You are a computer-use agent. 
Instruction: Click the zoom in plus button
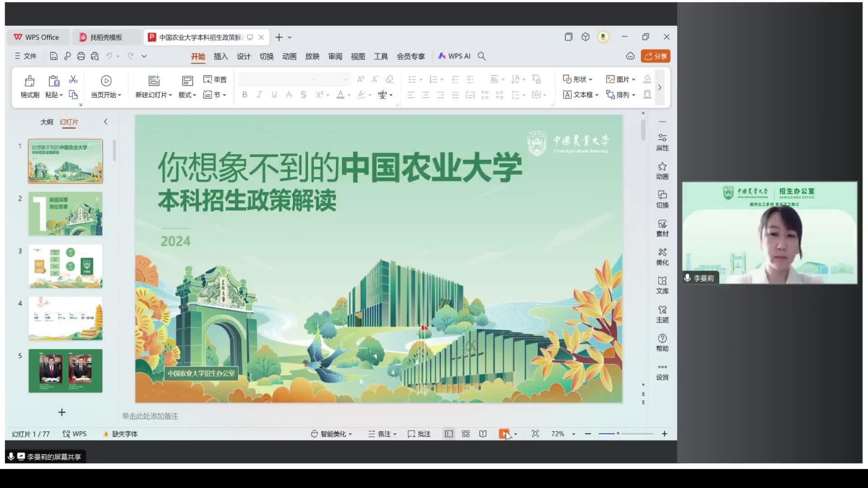click(x=665, y=434)
